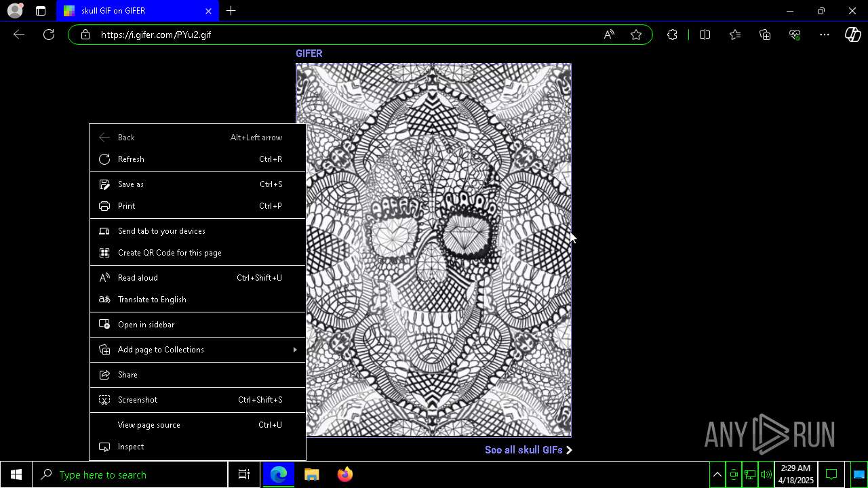Open the tab actions menu icon
This screenshot has height=488, width=868.
click(41, 11)
